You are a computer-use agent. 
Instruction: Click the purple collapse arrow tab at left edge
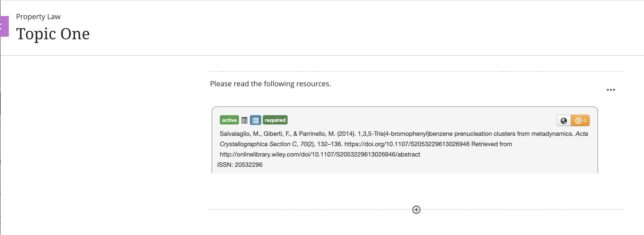pos(4,26)
